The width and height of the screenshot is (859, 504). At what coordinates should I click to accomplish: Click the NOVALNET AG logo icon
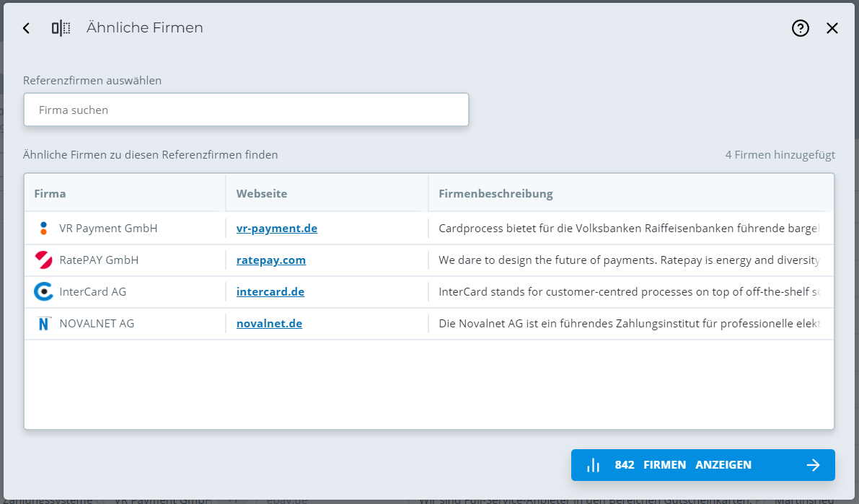[43, 324]
